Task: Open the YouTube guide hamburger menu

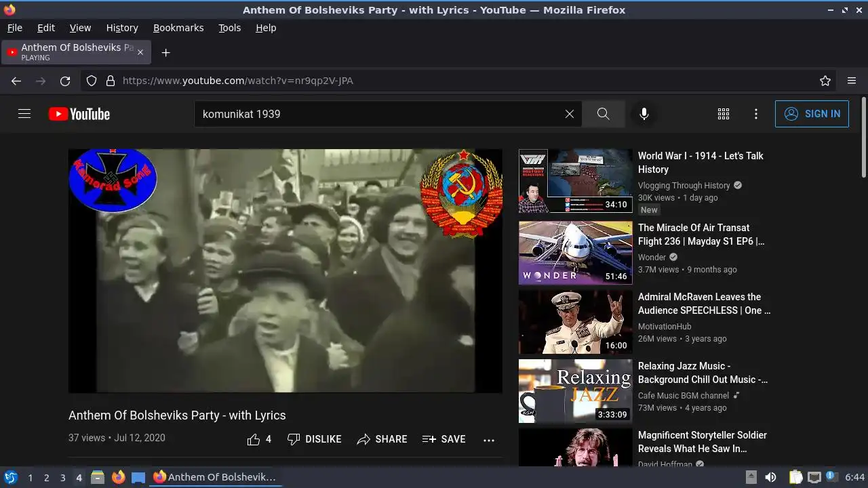Action: [x=24, y=114]
